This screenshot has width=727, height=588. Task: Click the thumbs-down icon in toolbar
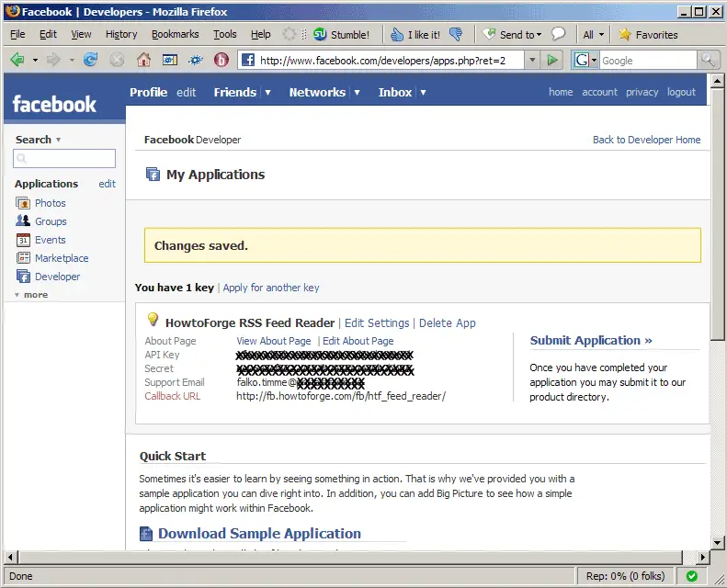pos(456,35)
